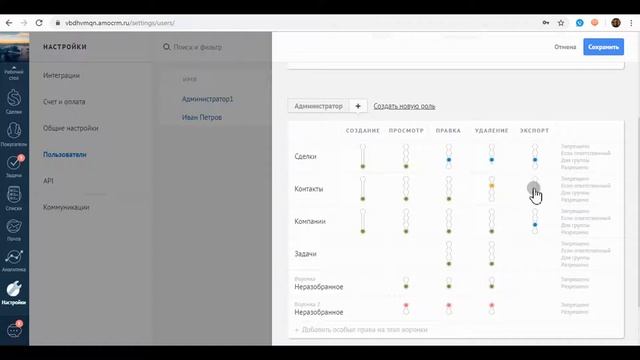Open Интеграции settings menu item

pyautogui.click(x=61, y=76)
